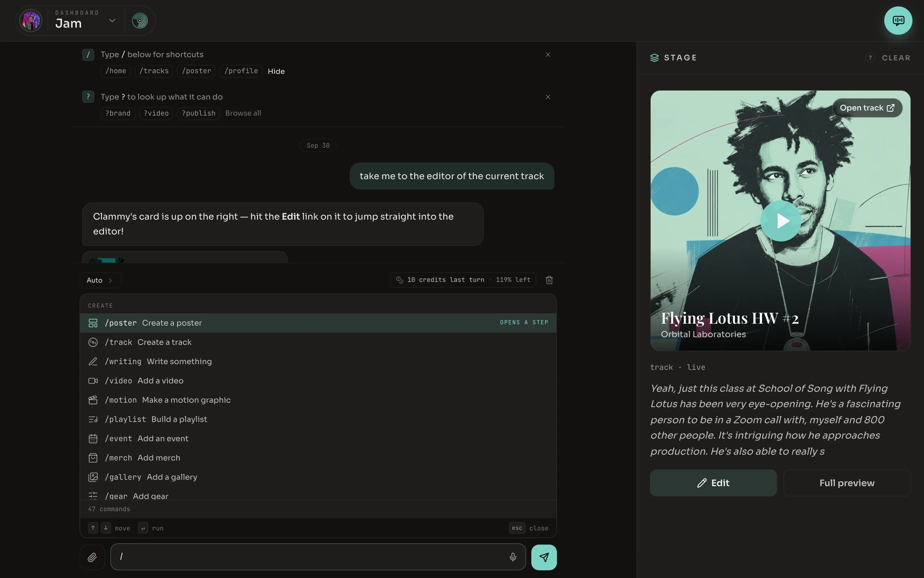Choose /motion Make a motion graphic
Screen dimensions: 924x578
[318, 400]
